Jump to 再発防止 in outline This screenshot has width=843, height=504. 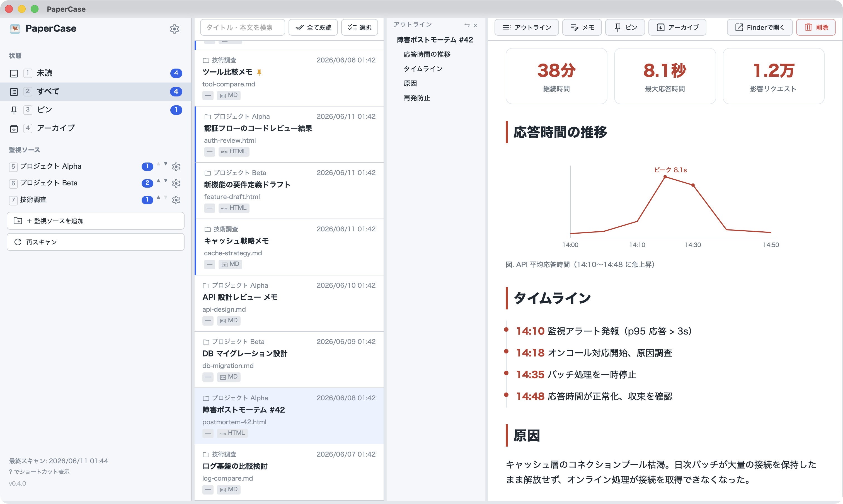pyautogui.click(x=417, y=98)
